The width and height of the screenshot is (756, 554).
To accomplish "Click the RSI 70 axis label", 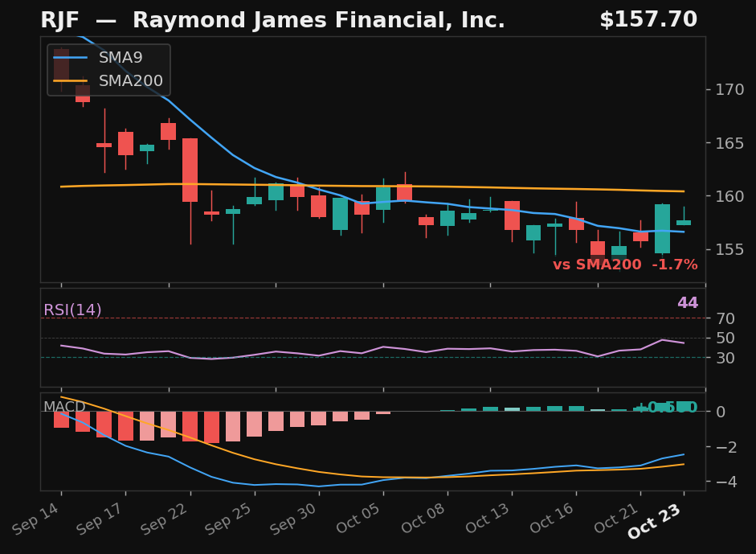I will [x=725, y=318].
